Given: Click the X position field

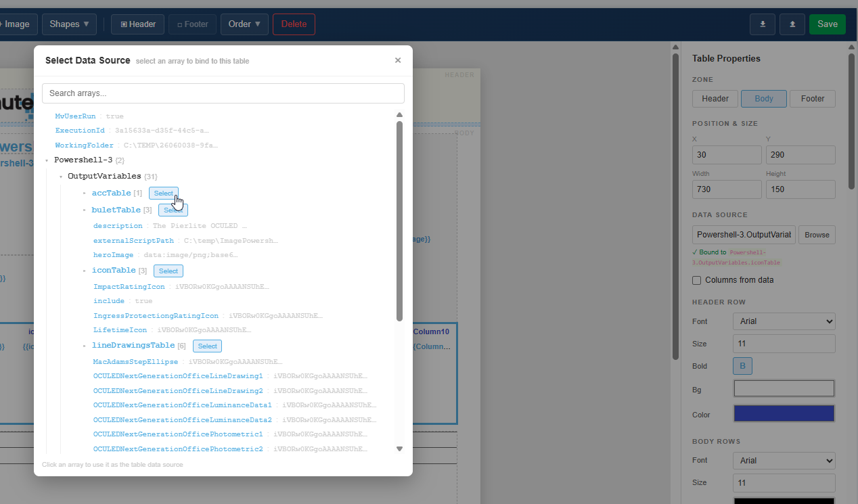Looking at the screenshot, I should [x=727, y=155].
